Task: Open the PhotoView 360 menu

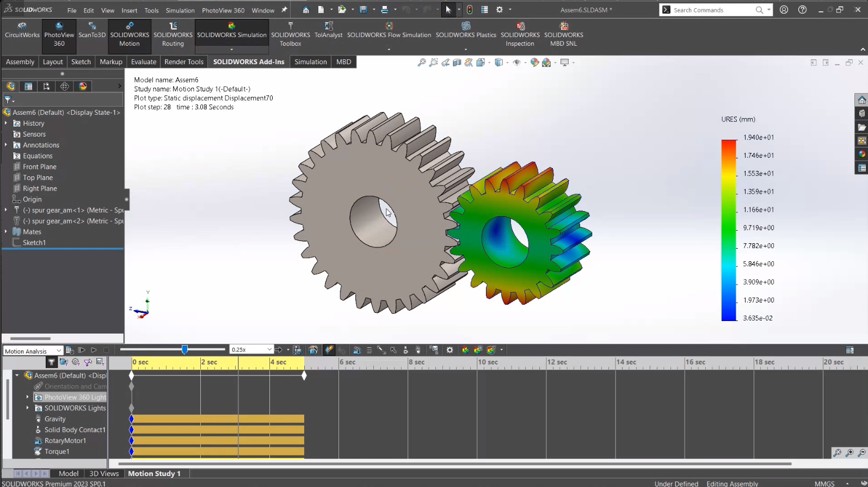Action: tap(223, 10)
